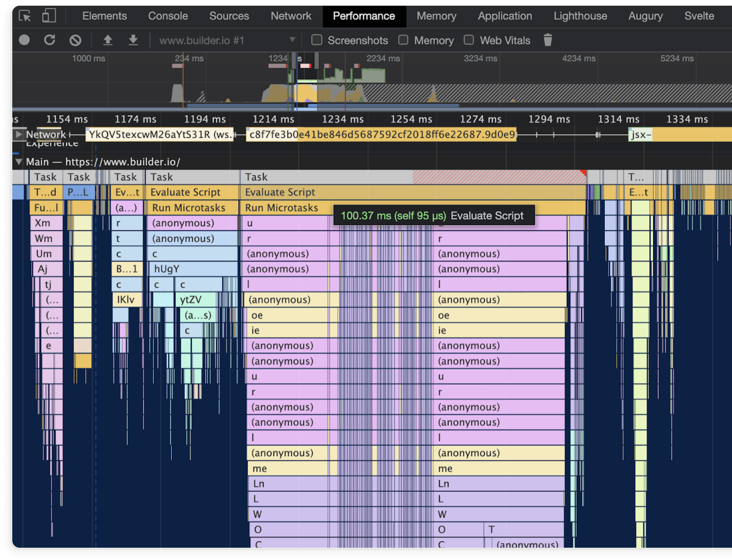Switch to the Network tab
The height and width of the screenshot is (560, 732).
(x=291, y=16)
